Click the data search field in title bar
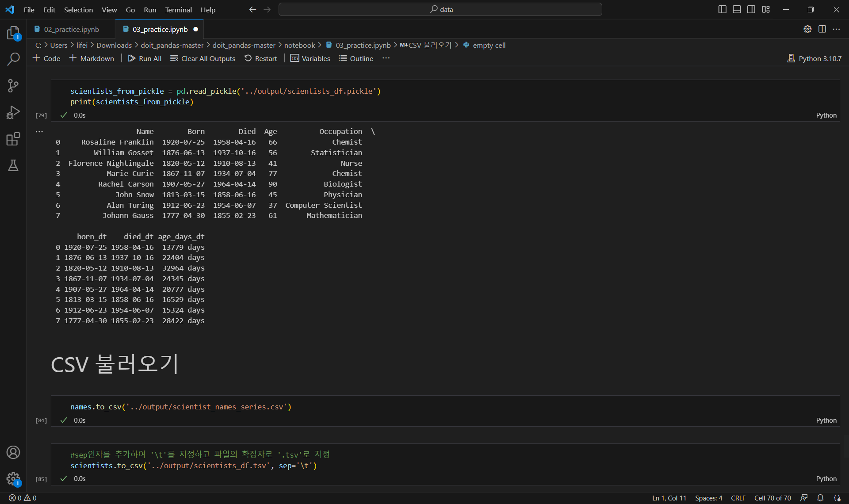 click(440, 9)
